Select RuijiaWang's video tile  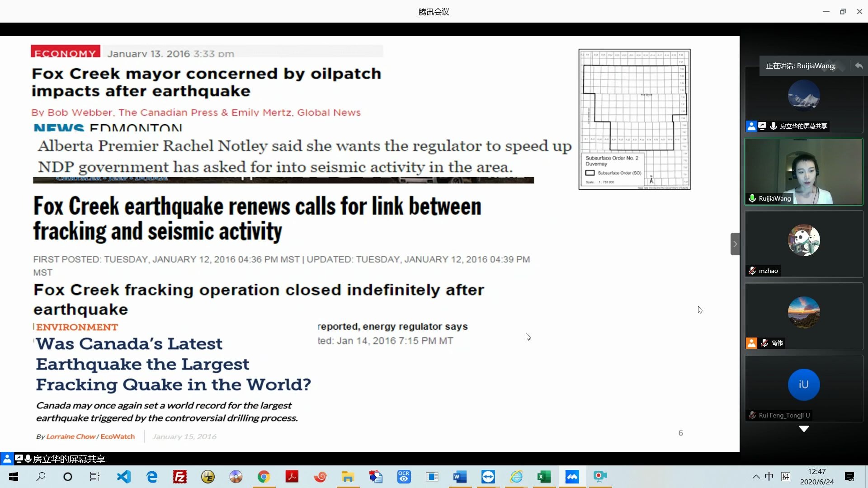[804, 172]
